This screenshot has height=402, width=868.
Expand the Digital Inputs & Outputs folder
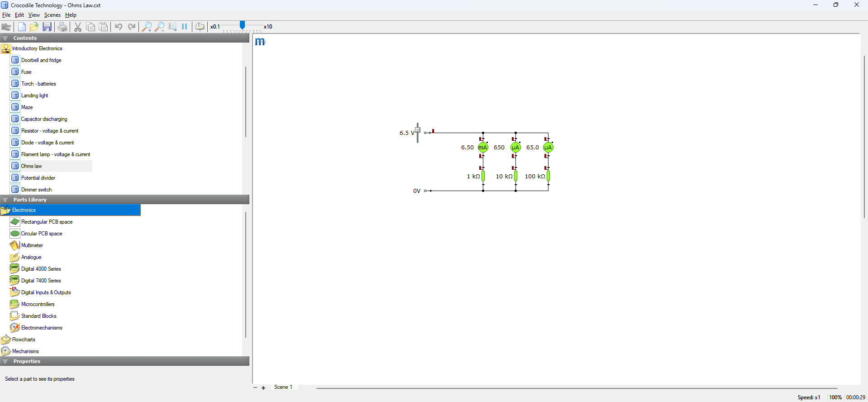[x=40, y=292]
